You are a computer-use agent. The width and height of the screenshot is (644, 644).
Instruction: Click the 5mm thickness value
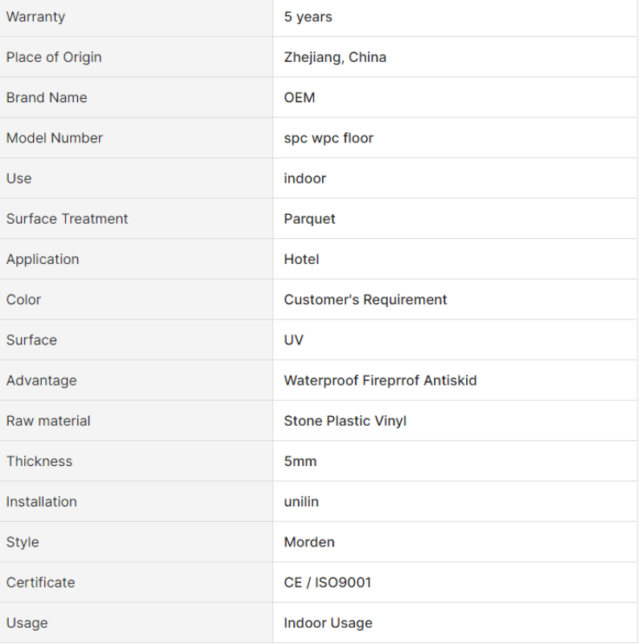coord(300,461)
